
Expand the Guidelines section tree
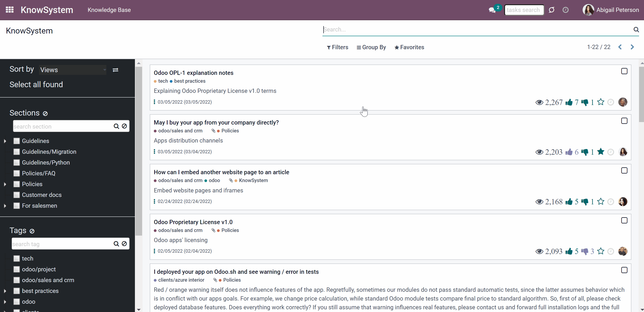[5, 141]
